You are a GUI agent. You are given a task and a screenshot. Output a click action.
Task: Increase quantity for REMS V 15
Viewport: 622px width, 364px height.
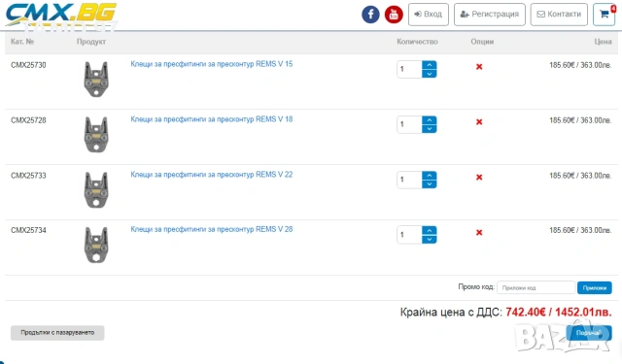tap(430, 65)
